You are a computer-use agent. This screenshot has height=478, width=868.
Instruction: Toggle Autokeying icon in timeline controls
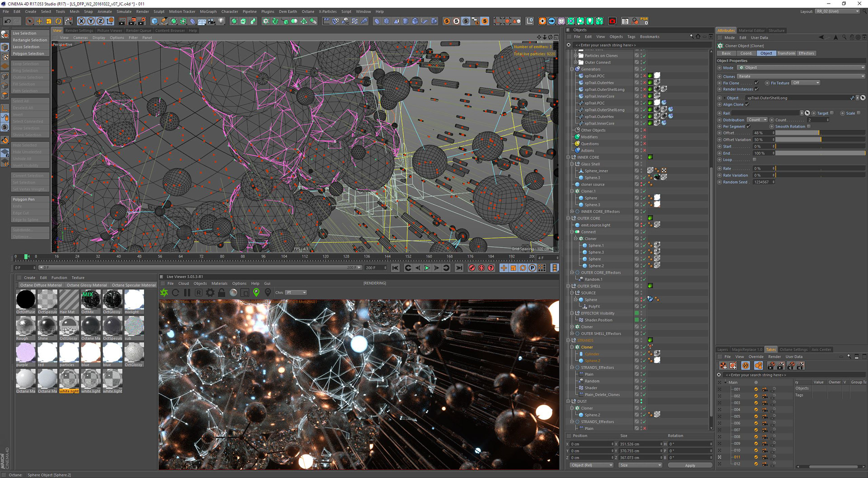point(481,268)
